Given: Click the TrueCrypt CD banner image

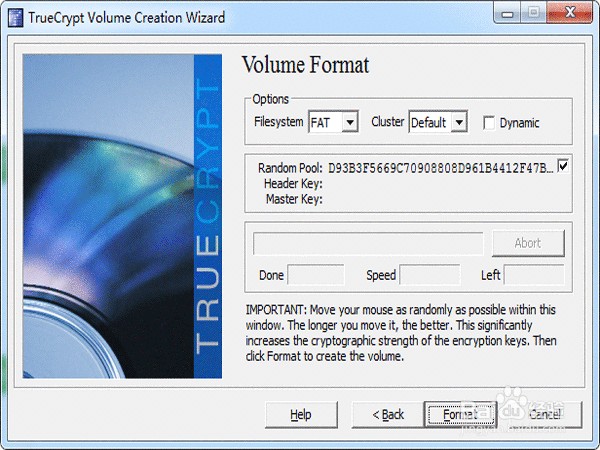Looking at the screenshot, I should 122,216.
